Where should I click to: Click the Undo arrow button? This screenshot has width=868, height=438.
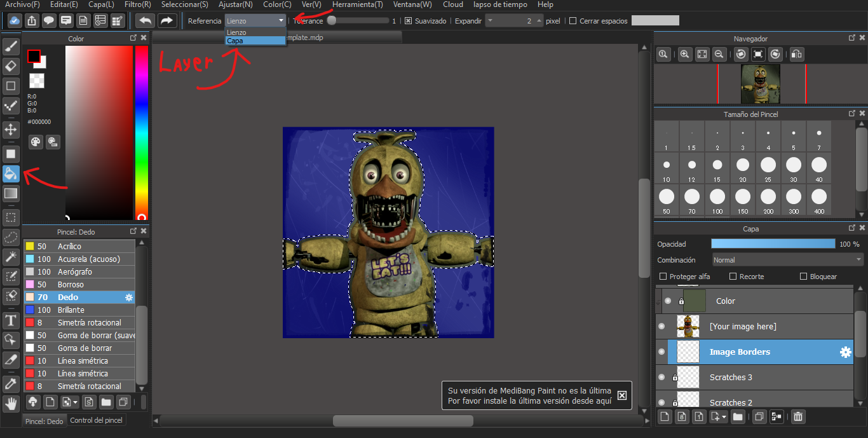[145, 20]
